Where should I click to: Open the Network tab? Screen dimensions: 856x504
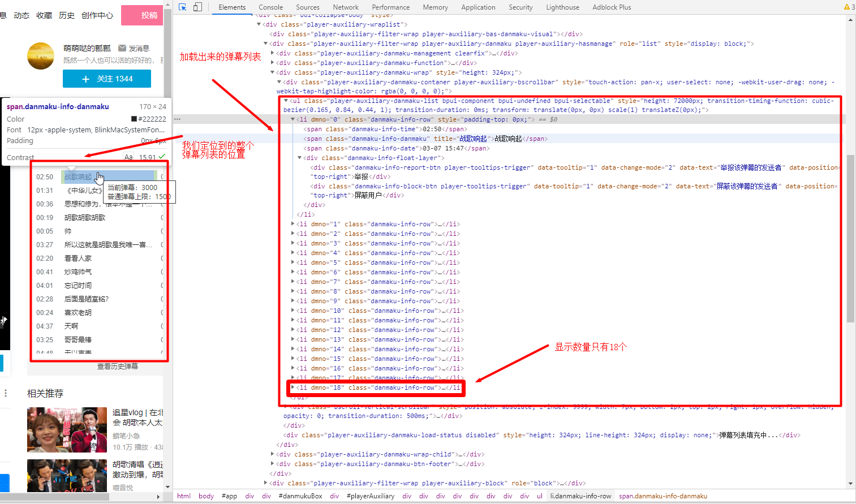[x=346, y=7]
